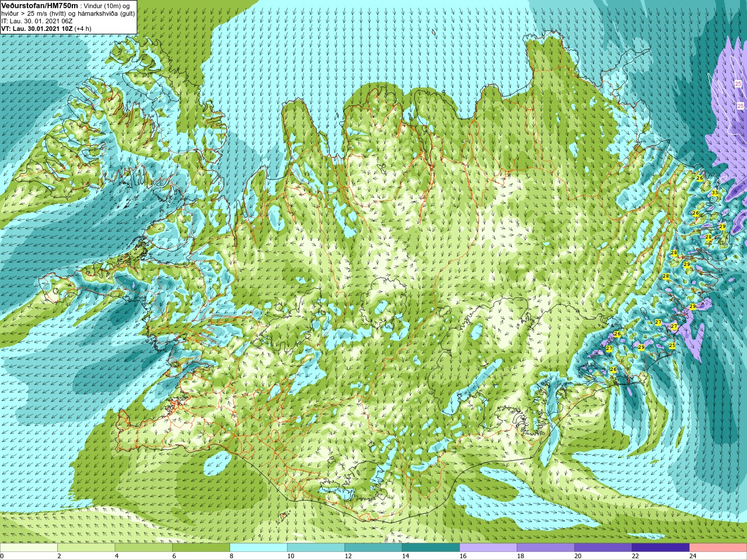Click the 18–20 m/s purple legend swatch
This screenshot has height=560, width=747.
point(546,548)
